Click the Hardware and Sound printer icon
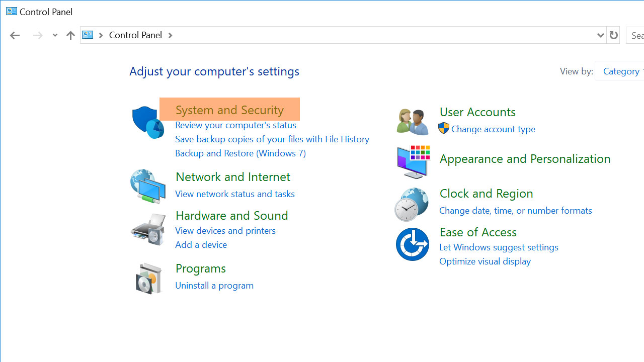Image resolution: width=644 pixels, height=362 pixels. tap(148, 230)
